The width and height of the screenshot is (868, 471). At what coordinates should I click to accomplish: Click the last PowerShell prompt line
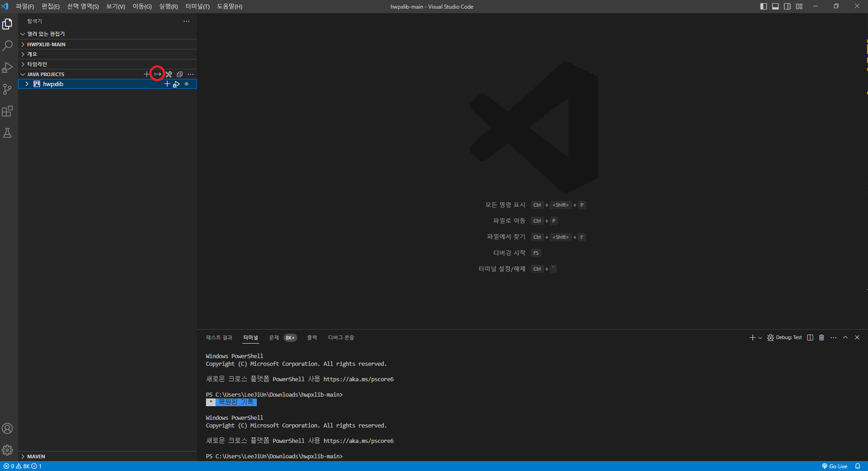click(275, 456)
